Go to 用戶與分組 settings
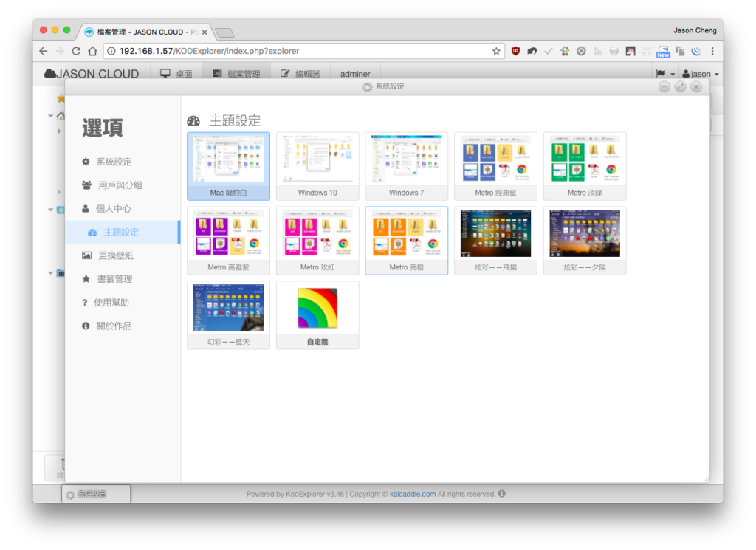 pyautogui.click(x=123, y=185)
